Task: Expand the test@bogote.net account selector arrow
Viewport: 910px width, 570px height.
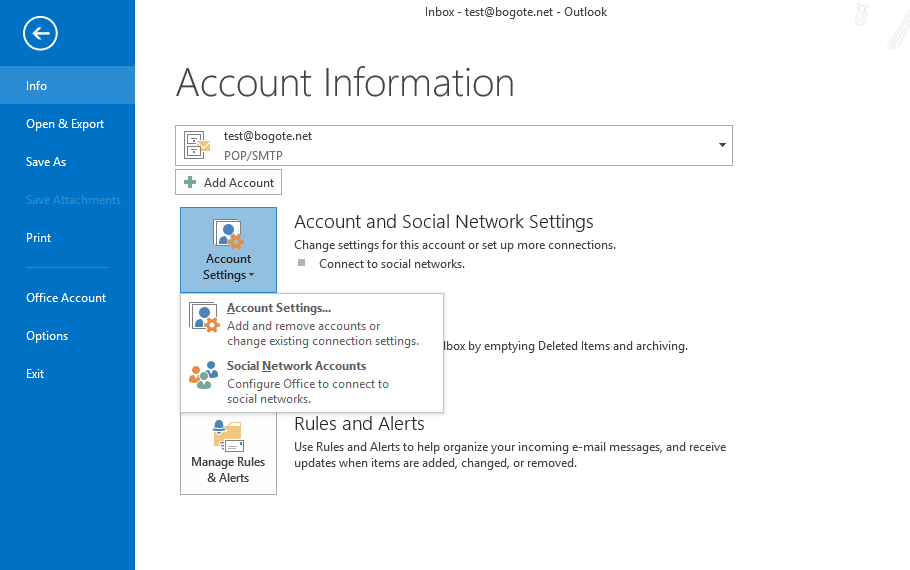Action: (722, 146)
